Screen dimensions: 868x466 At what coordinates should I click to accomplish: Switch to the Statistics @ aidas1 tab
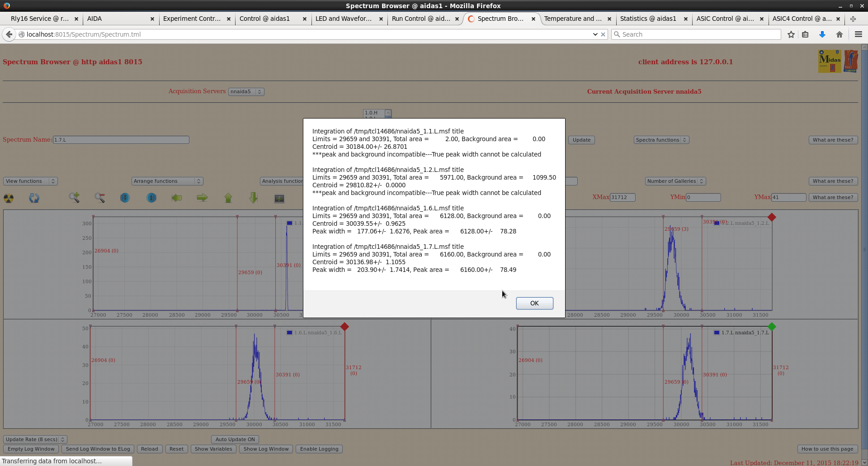pos(648,19)
